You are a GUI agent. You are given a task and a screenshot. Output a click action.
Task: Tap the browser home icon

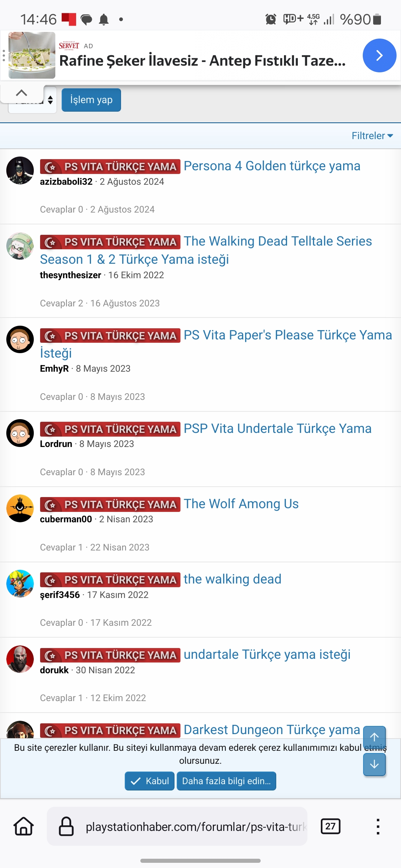(24, 826)
